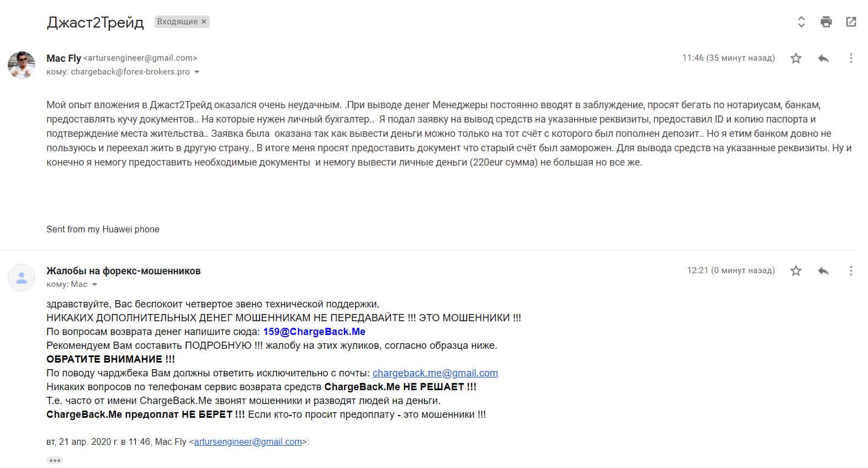Reply to the 12:21 message
868x468 pixels.
[x=823, y=270]
